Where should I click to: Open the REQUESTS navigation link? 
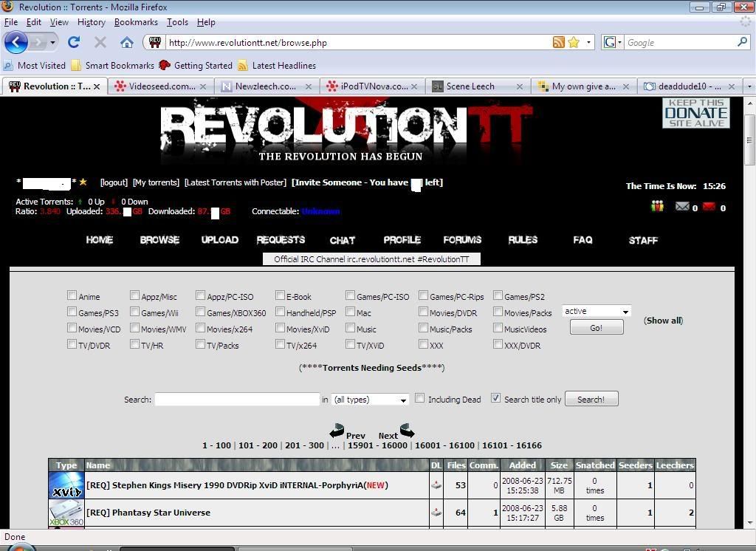coord(281,240)
